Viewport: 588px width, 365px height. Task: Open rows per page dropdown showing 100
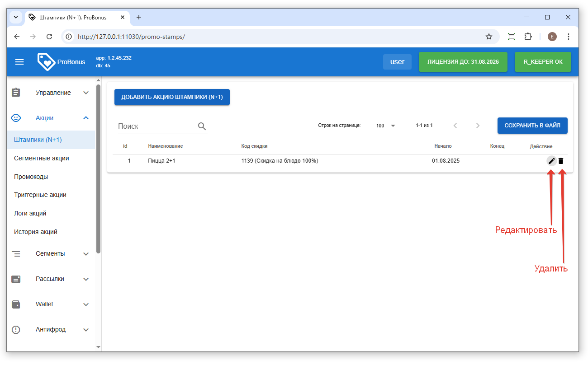pyautogui.click(x=387, y=126)
